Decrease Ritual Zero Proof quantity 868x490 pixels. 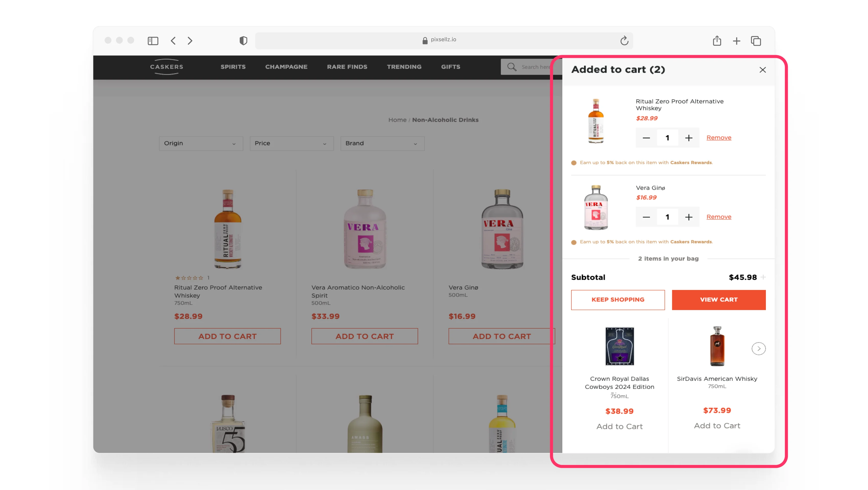click(x=646, y=138)
